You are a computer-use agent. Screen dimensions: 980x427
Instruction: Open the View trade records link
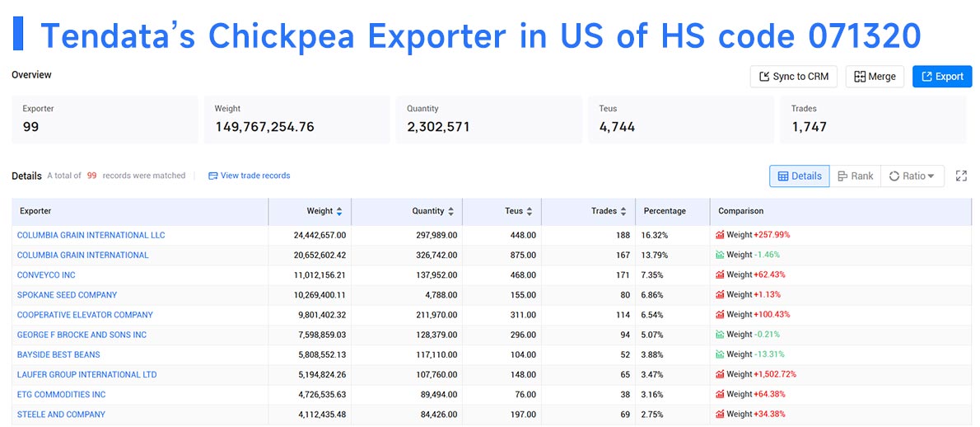coord(255,176)
